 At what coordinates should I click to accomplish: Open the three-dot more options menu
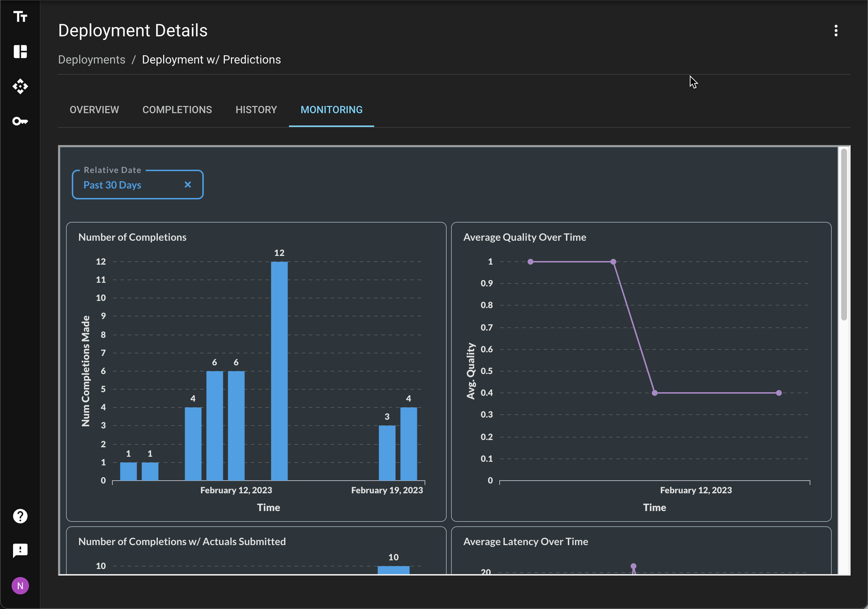(x=835, y=31)
